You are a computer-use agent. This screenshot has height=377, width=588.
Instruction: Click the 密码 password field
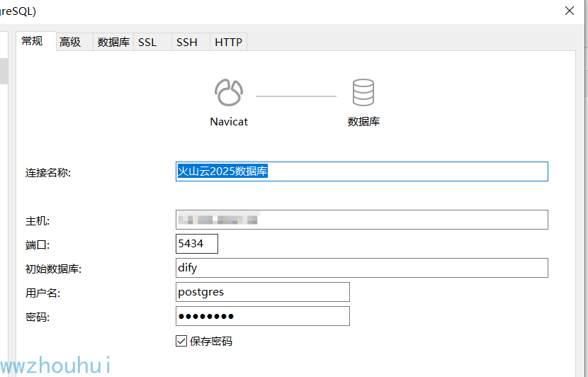click(x=263, y=316)
